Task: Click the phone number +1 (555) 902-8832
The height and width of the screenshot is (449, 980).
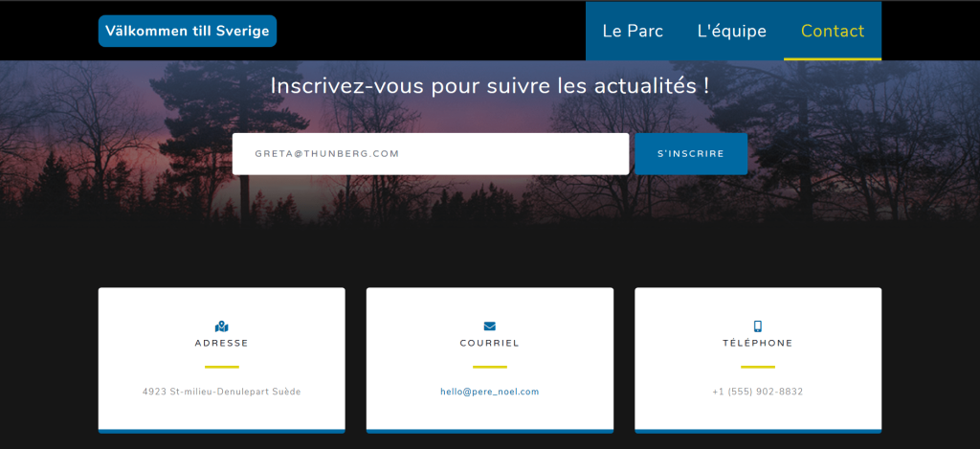Action: click(758, 393)
